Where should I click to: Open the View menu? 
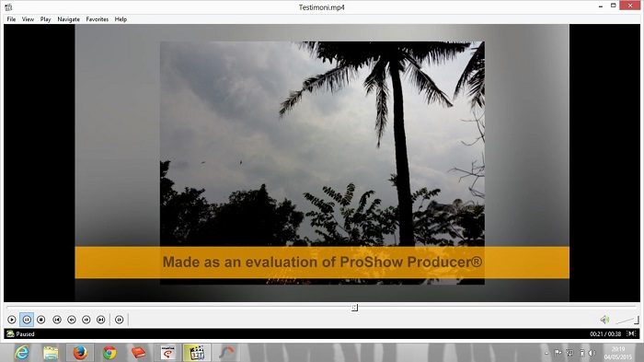click(28, 19)
